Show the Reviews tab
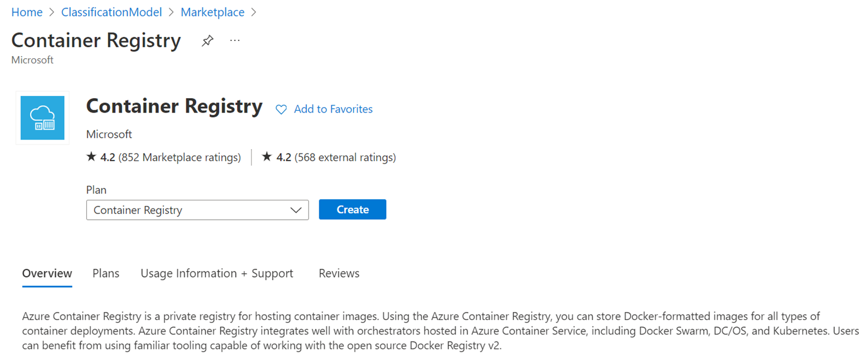The height and width of the screenshot is (361, 868). click(x=339, y=273)
